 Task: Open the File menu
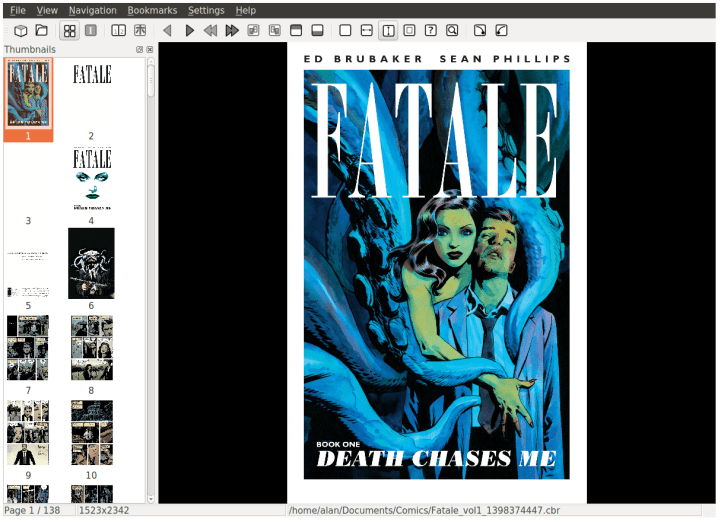pos(18,10)
